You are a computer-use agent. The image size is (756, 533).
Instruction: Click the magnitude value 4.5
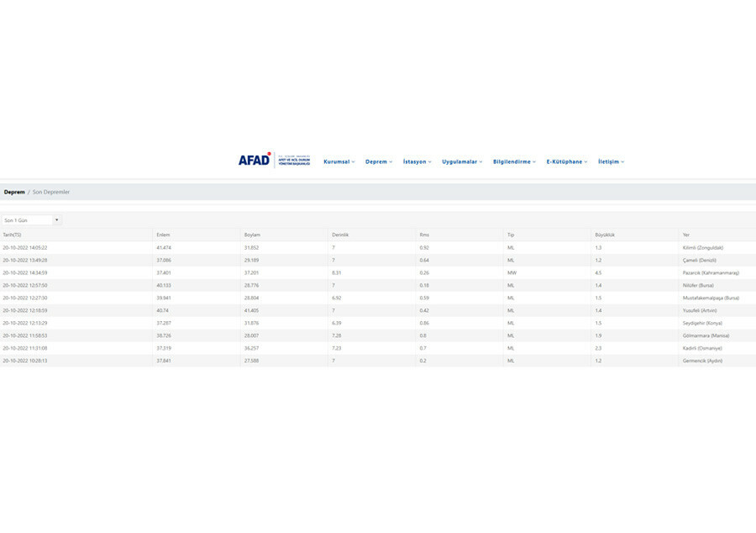tap(598, 272)
